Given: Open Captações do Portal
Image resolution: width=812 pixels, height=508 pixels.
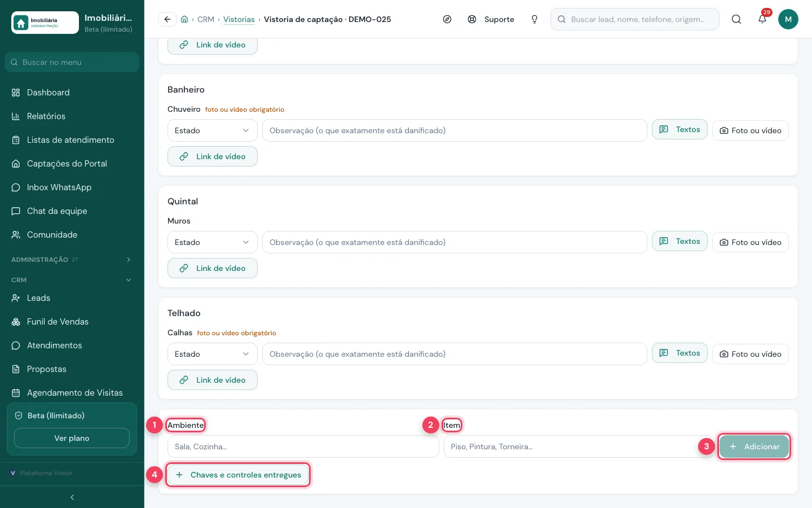Looking at the screenshot, I should click(72, 164).
